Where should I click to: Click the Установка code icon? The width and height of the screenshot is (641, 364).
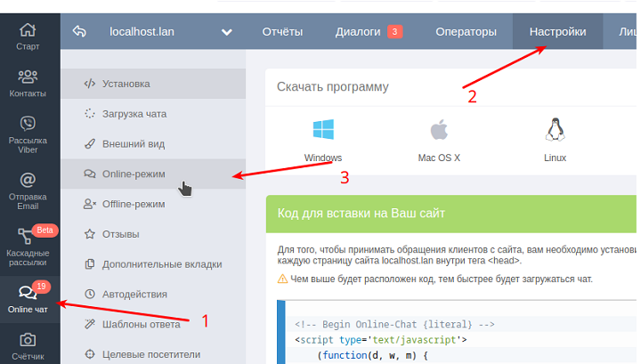point(90,84)
